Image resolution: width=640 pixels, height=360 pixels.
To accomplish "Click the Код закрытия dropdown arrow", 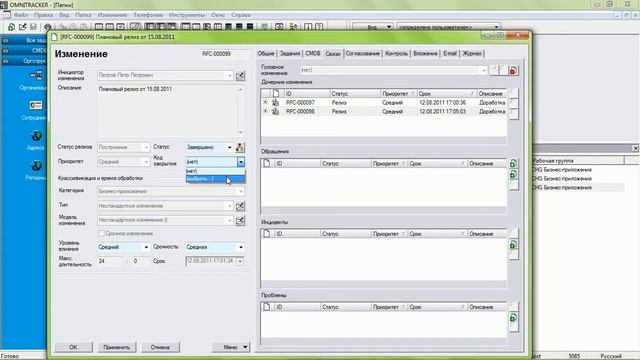I will click(240, 162).
